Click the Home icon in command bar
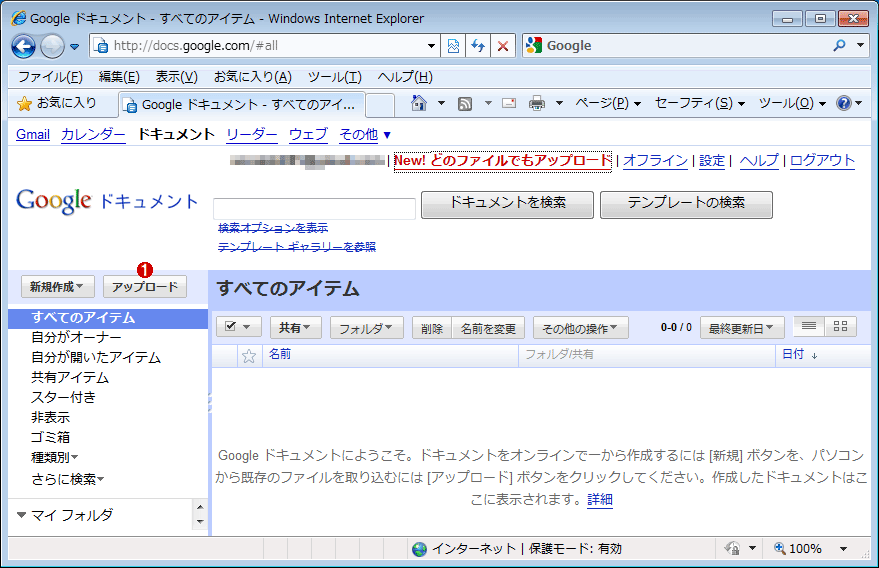879x568 pixels. pyautogui.click(x=418, y=103)
